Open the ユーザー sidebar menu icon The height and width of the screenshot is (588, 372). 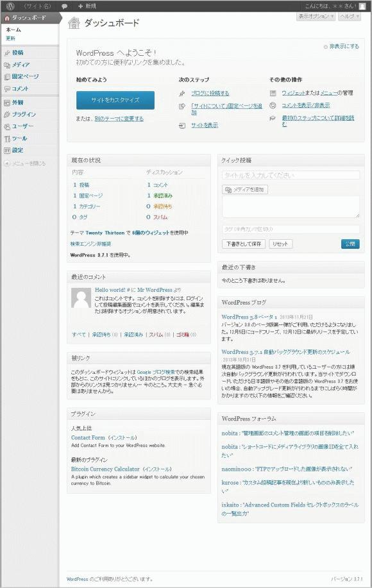[x=7, y=126]
